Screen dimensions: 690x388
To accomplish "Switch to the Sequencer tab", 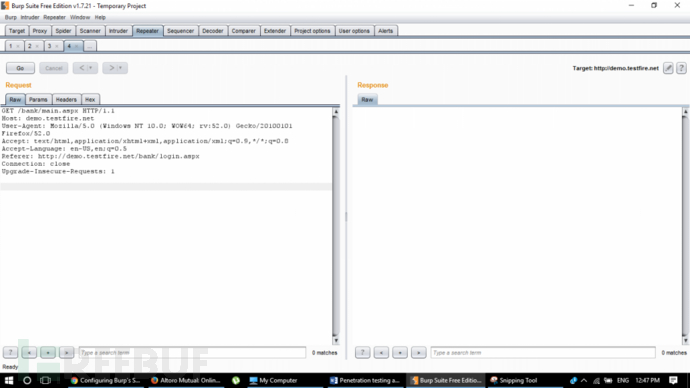I will (x=180, y=31).
